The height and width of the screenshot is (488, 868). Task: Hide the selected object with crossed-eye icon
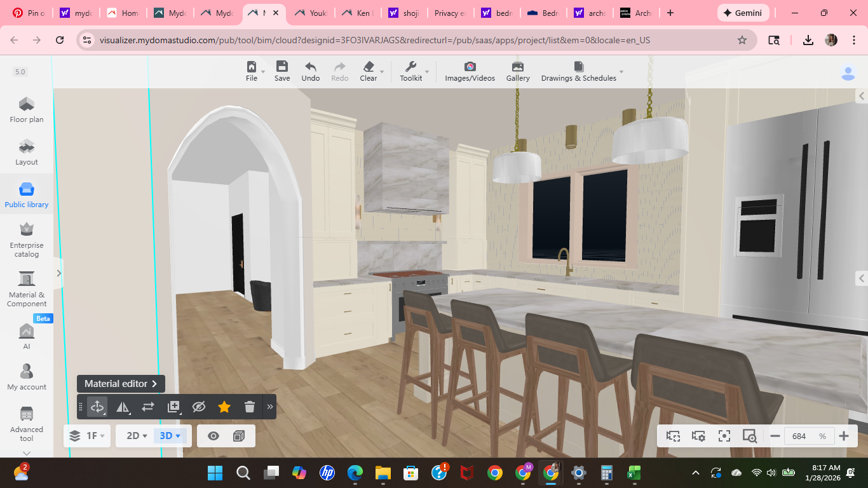pos(199,407)
